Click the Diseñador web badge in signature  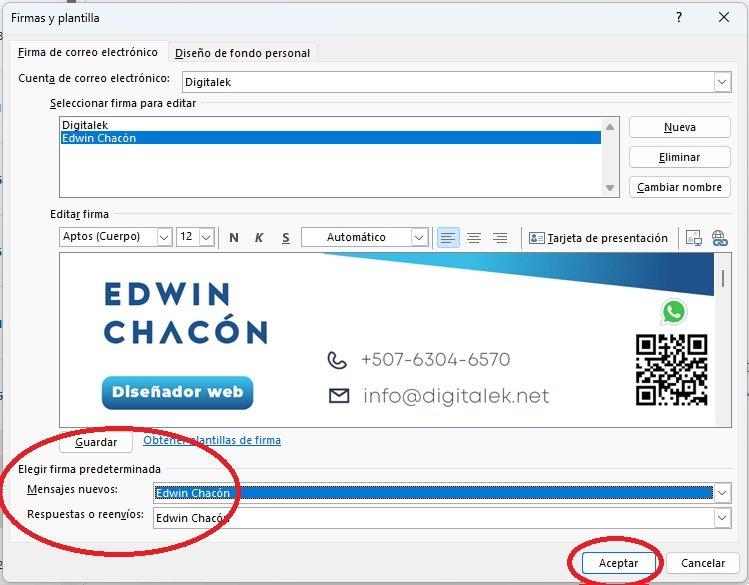pyautogui.click(x=177, y=393)
